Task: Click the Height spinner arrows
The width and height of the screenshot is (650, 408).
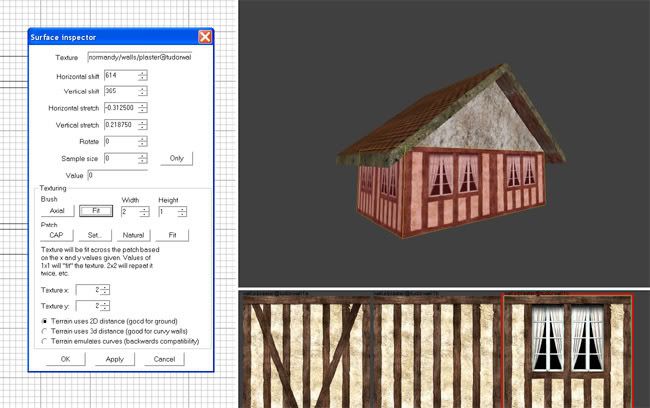Action: [182, 212]
